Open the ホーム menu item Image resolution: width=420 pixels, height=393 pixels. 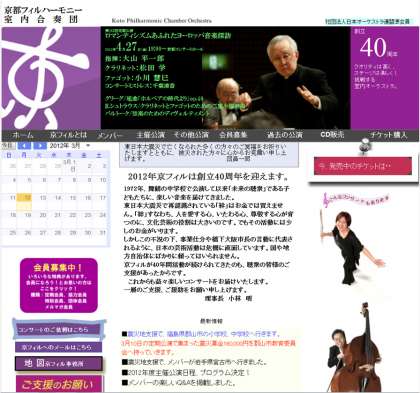(23, 135)
